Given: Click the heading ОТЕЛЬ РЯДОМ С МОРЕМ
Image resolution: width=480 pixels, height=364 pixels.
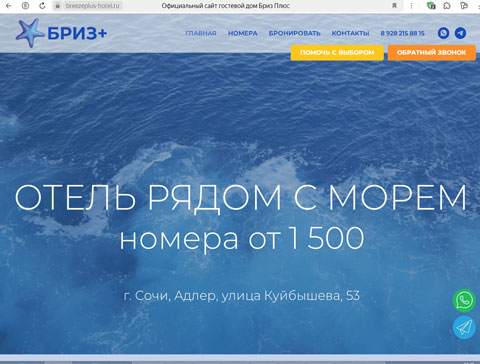Looking at the screenshot, I should point(240,198).
